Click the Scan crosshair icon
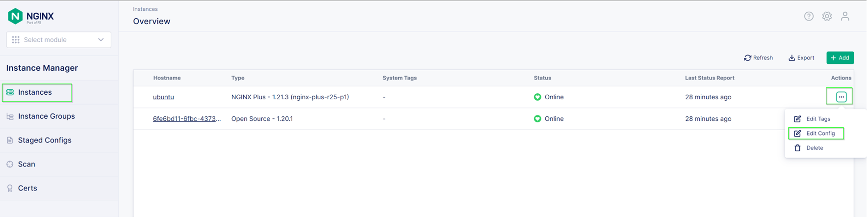This screenshot has height=219, width=868. tap(10, 164)
